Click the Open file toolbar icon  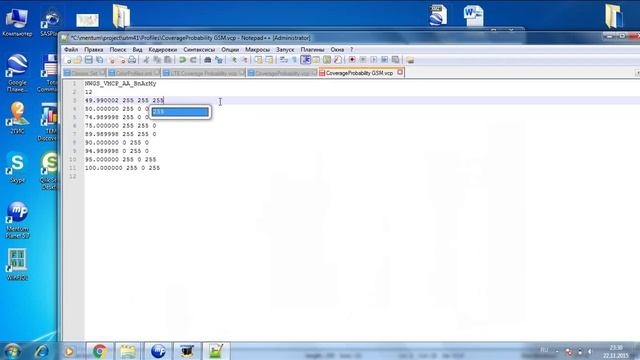78,60
